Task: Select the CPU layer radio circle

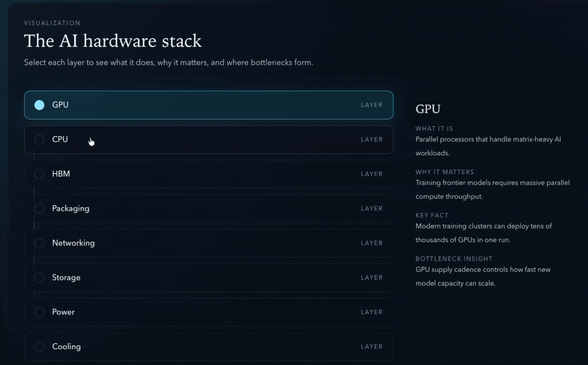Action: click(39, 140)
